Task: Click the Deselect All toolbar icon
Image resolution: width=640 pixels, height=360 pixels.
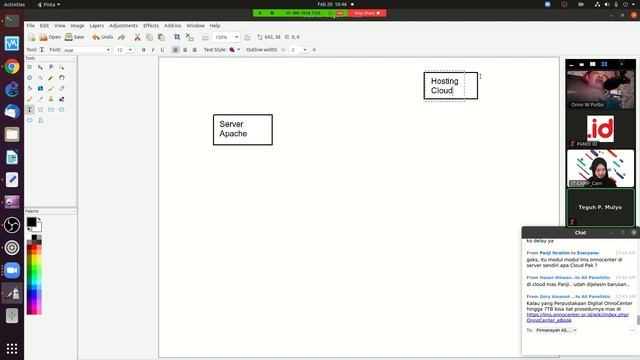Action: (189, 37)
